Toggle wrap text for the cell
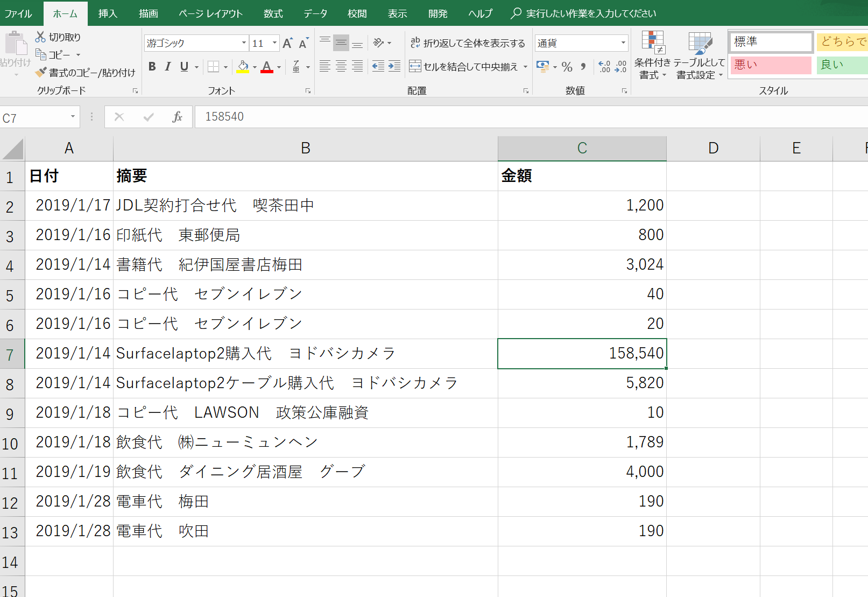Viewport: 868px width, 597px height. pyautogui.click(x=468, y=43)
